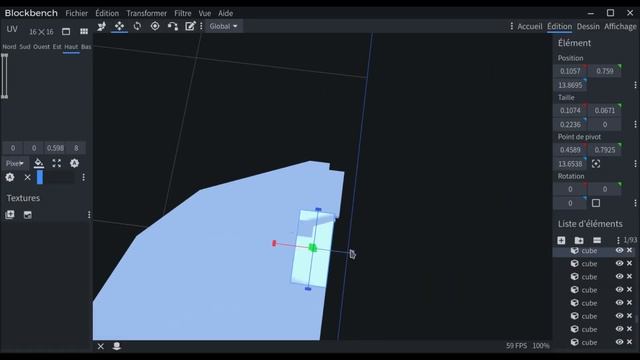Image resolution: width=640 pixels, height=360 pixels.
Task: Open the Transformer menu
Action: (146, 13)
